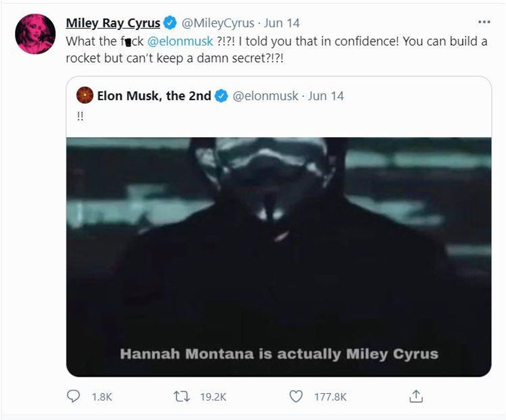
Task: Click the @elonmusk mention in tweet text
Action: [180, 42]
